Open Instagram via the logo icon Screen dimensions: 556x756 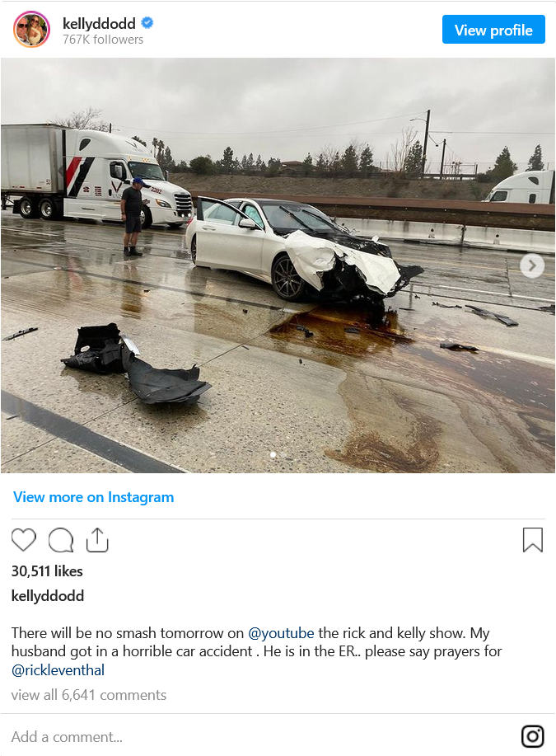click(x=532, y=736)
